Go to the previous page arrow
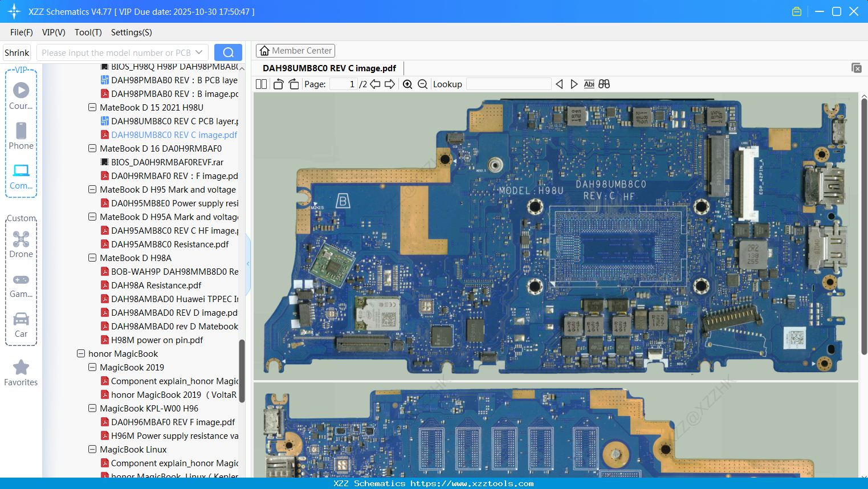The height and width of the screenshot is (489, 868). point(375,84)
